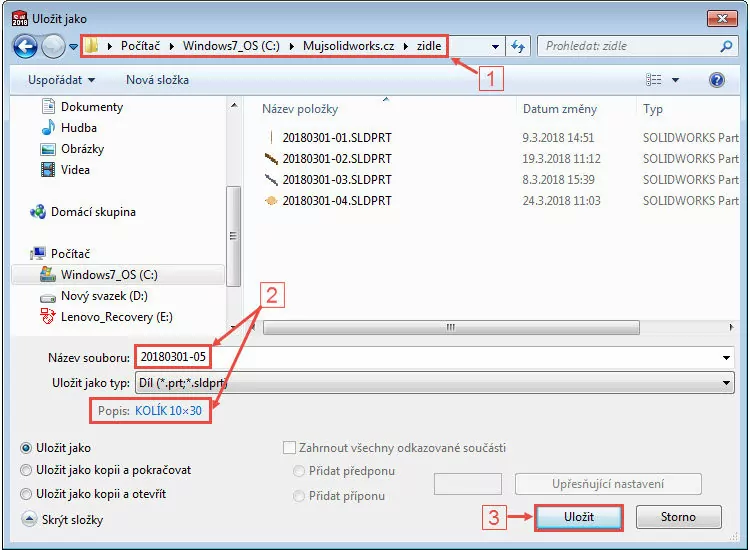Select Lenovo_Recovery (E:) drive

coord(117,317)
